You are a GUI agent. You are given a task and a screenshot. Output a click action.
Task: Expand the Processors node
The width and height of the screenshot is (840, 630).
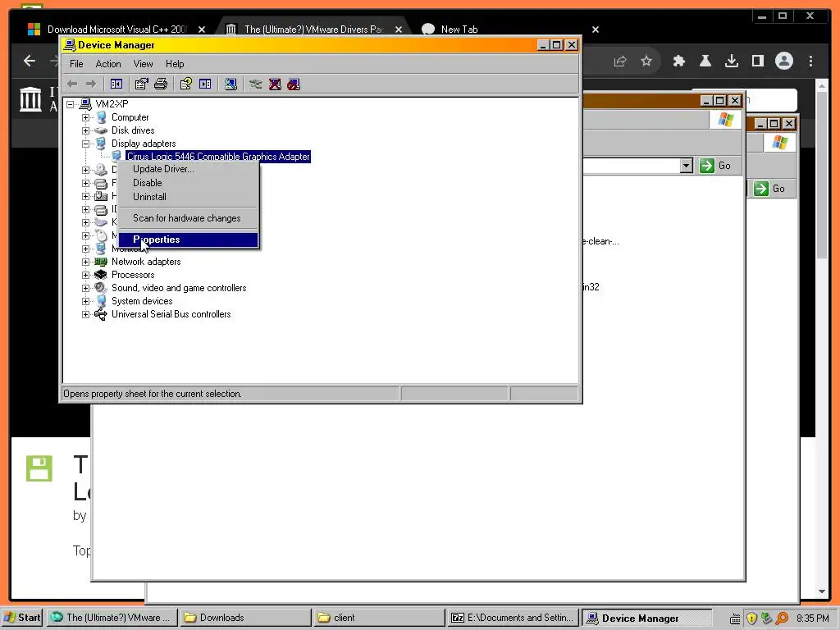click(x=85, y=275)
